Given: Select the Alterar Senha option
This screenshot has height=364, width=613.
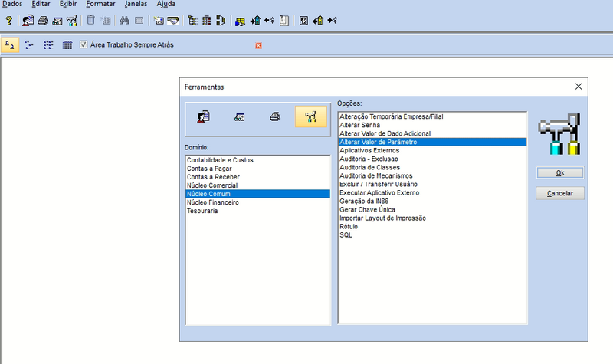Looking at the screenshot, I should point(432,125).
